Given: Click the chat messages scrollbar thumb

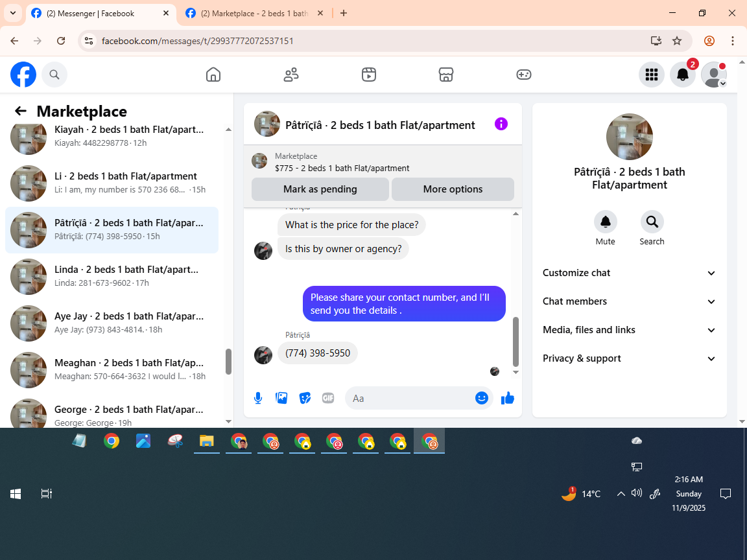Looking at the screenshot, I should click(516, 342).
